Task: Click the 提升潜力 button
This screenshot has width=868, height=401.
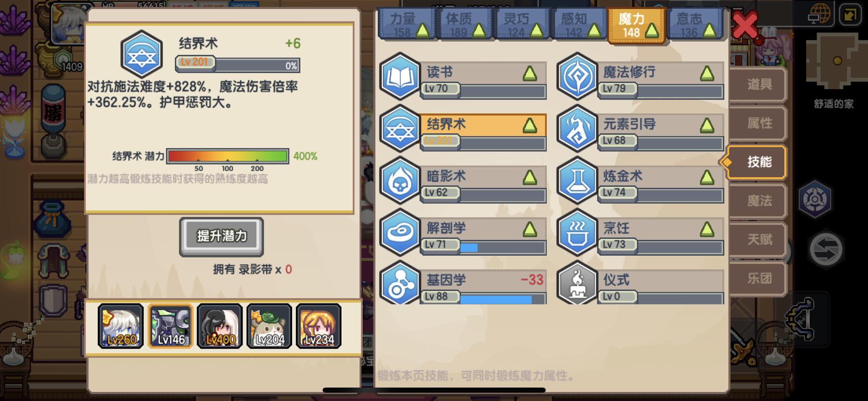Action: tap(221, 236)
